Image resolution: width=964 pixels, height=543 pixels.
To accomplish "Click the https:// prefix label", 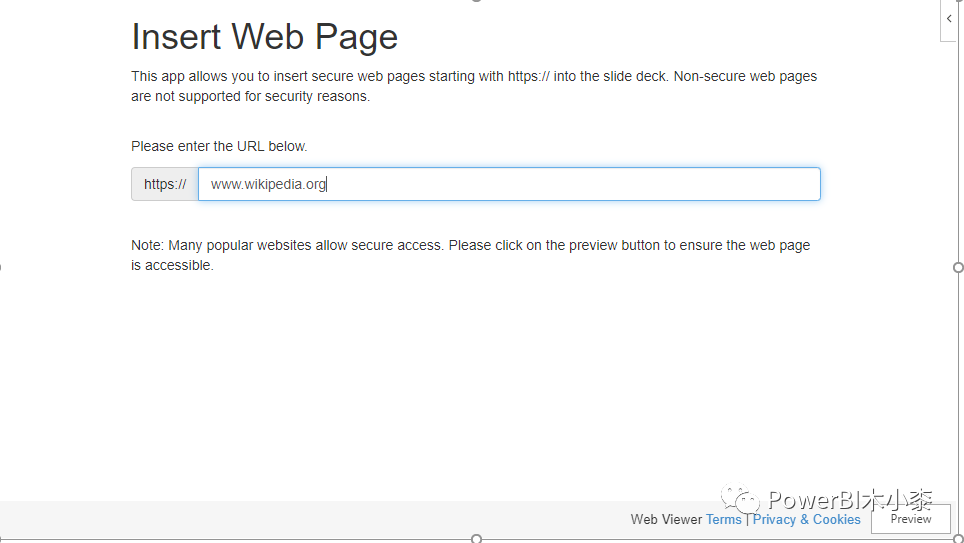I will coord(165,184).
